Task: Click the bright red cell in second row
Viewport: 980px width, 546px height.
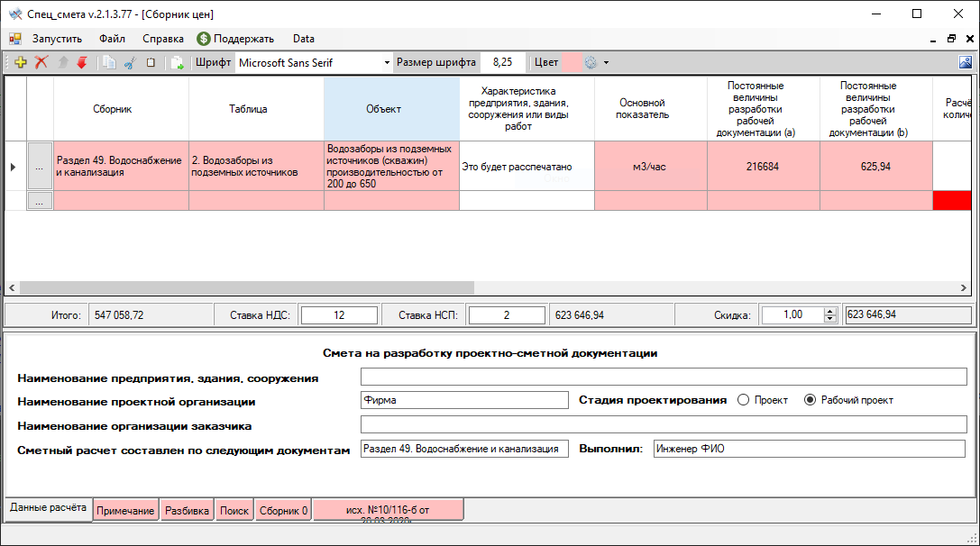Action: pos(952,201)
